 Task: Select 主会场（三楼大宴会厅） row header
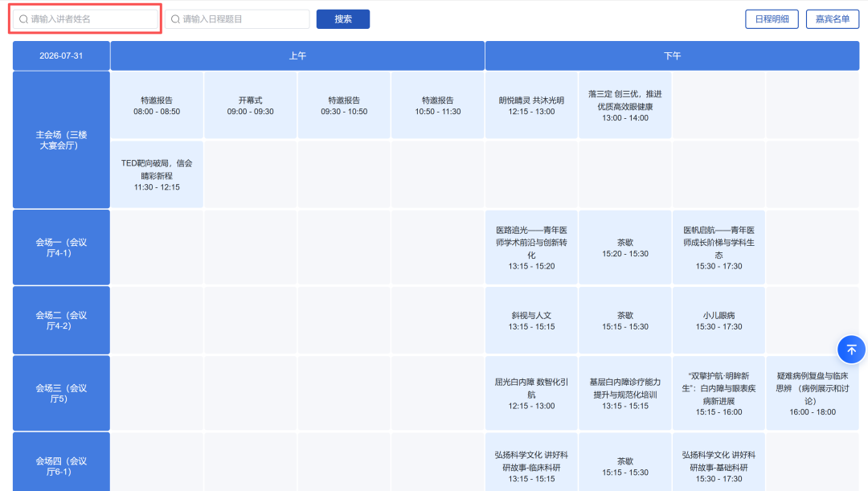(x=61, y=140)
